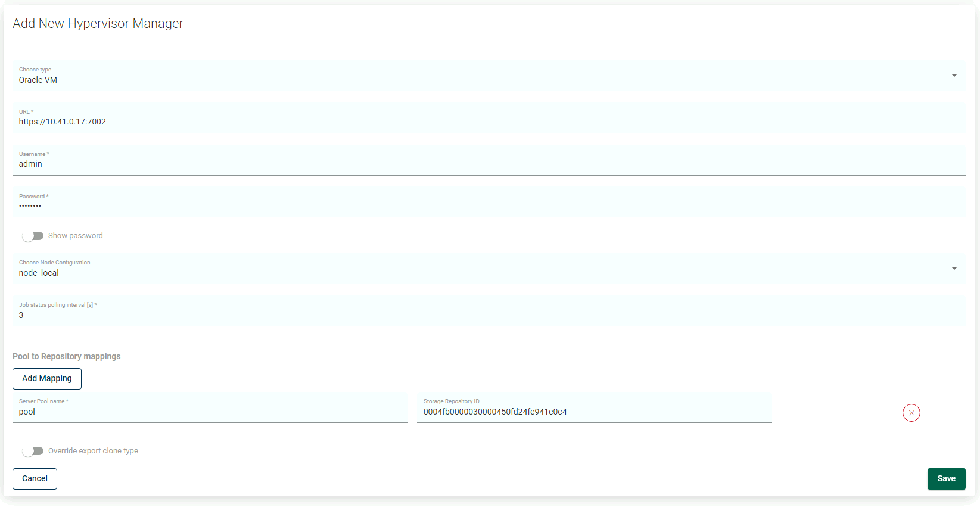Viewport: 980px width, 520px height.
Task: Click the URL input field
Action: [489, 122]
